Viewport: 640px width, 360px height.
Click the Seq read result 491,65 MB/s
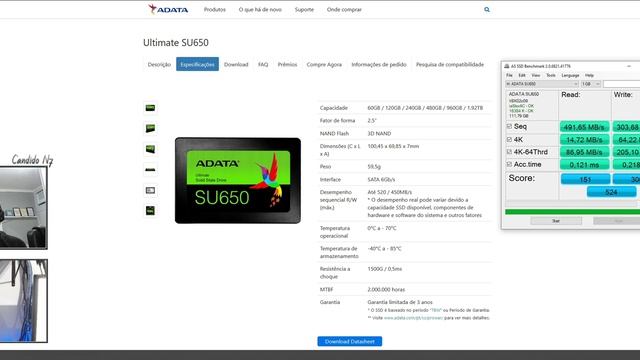click(584, 127)
